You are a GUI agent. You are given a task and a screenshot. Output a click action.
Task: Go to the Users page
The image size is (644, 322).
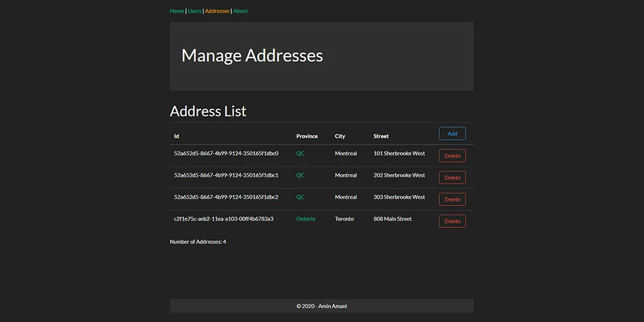(194, 11)
